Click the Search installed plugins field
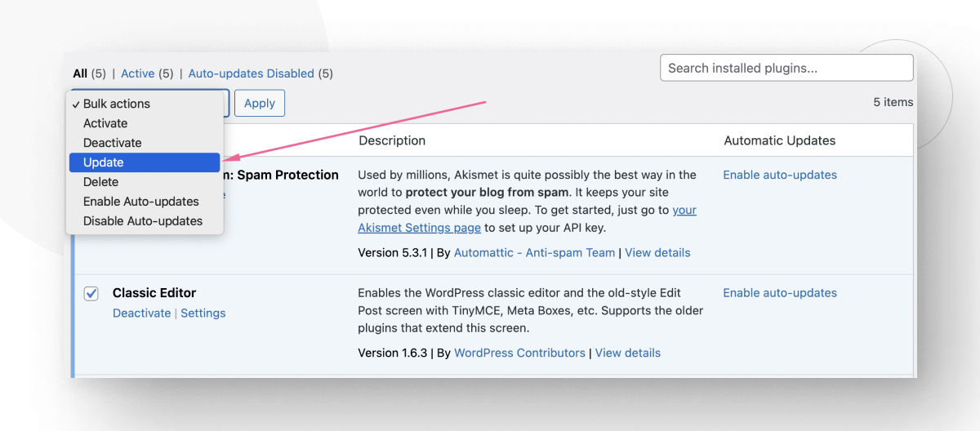980x431 pixels. tap(786, 69)
